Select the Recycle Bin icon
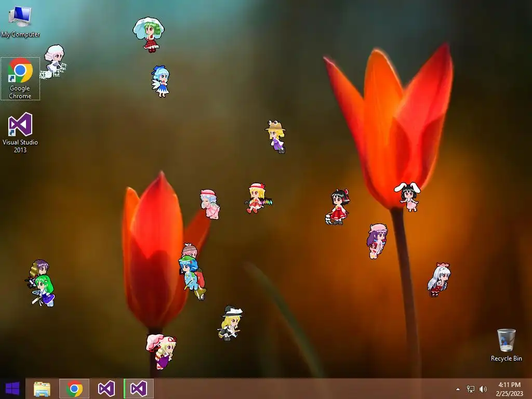 (x=506, y=345)
